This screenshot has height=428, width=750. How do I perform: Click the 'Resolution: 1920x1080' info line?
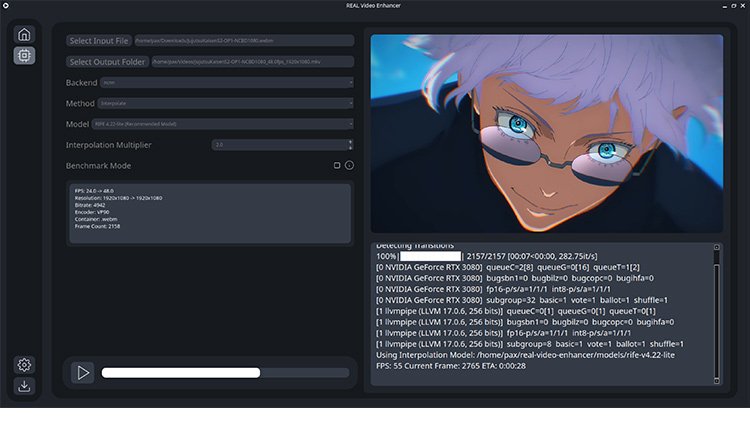118,198
